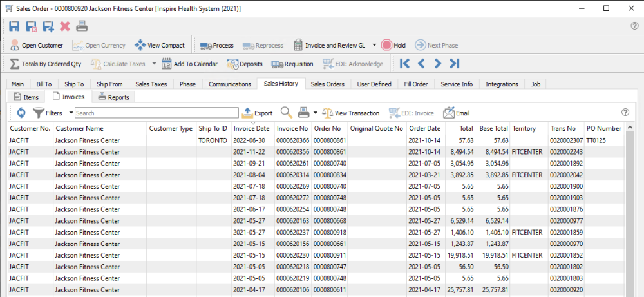
Task: Click the printer icon in top toolbar
Action: click(82, 26)
